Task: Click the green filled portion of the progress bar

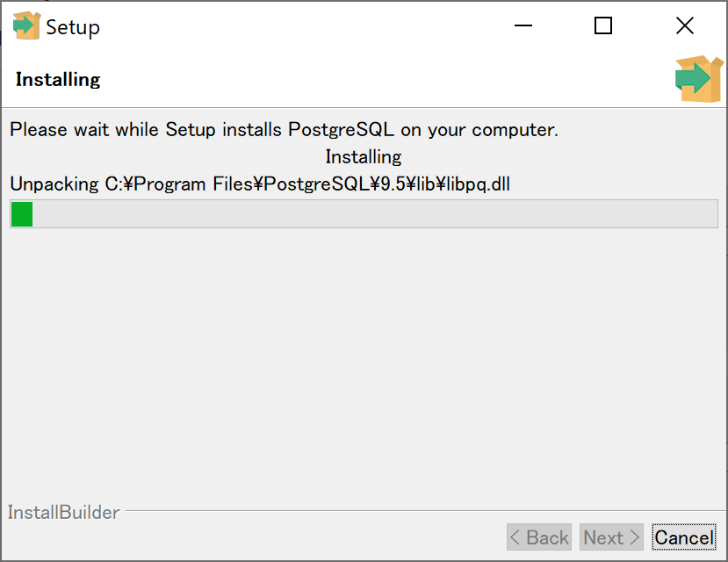Action: pyautogui.click(x=21, y=213)
